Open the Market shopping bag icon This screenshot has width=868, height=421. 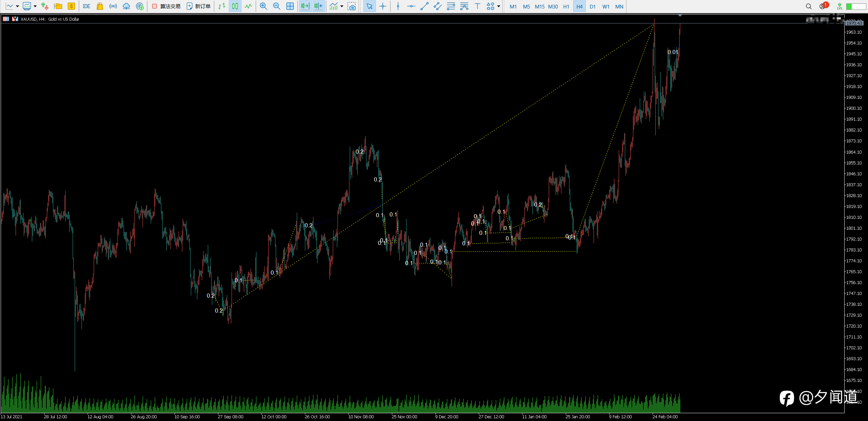point(100,6)
